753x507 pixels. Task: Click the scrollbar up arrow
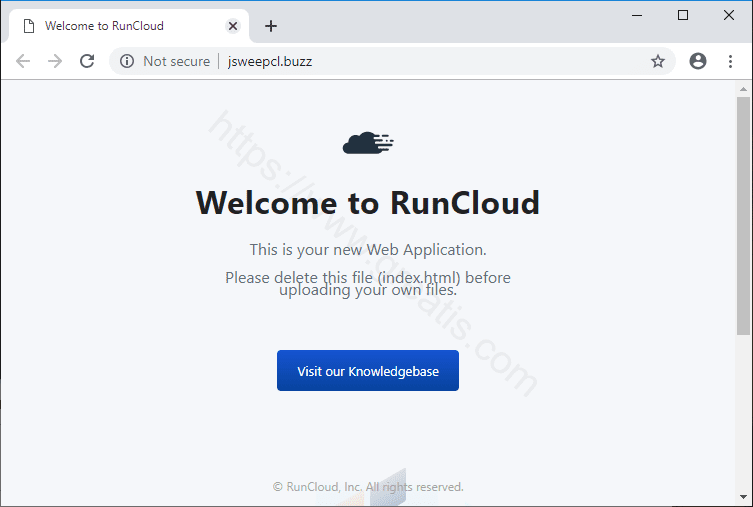743,89
